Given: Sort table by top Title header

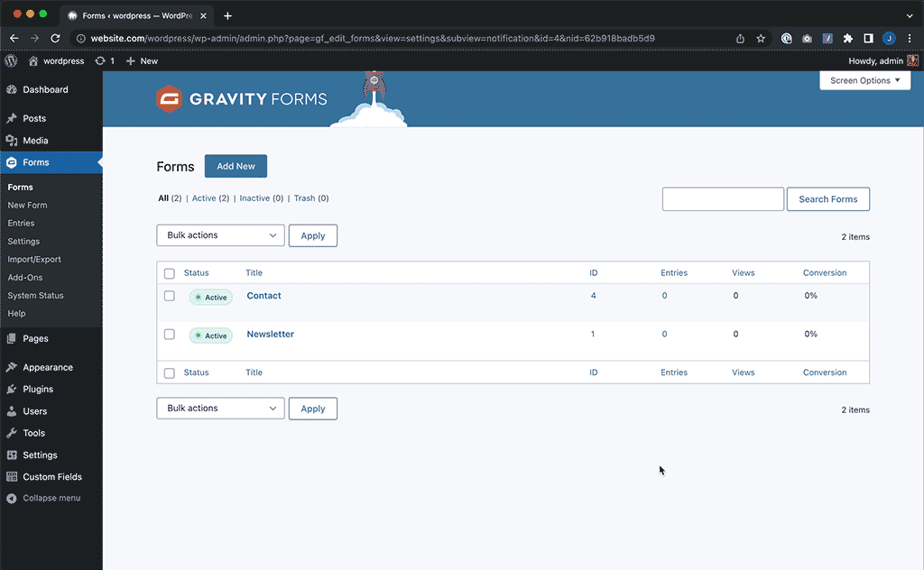Looking at the screenshot, I should [254, 272].
